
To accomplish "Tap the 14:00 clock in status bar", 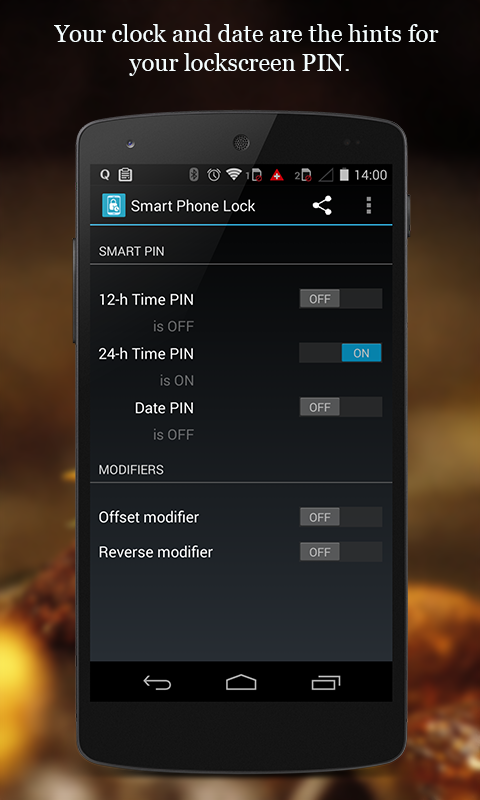I will [371, 175].
